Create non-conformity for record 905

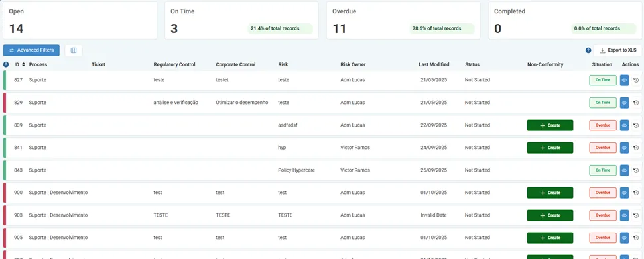pos(550,238)
